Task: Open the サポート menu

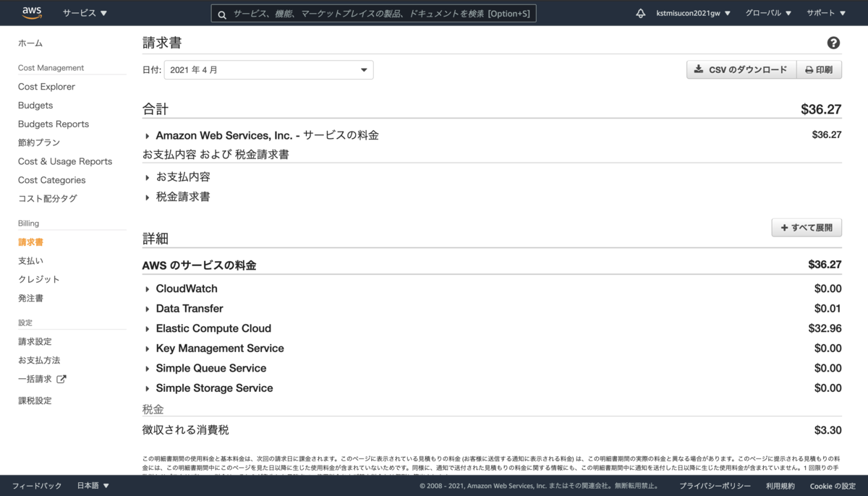Action: coord(826,13)
